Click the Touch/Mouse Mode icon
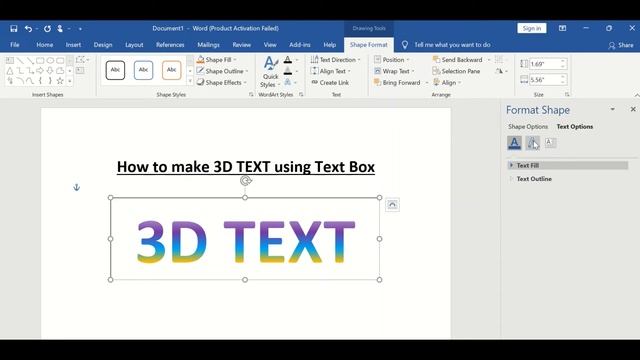Screen dimensions: 640x360 tap(60, 29)
